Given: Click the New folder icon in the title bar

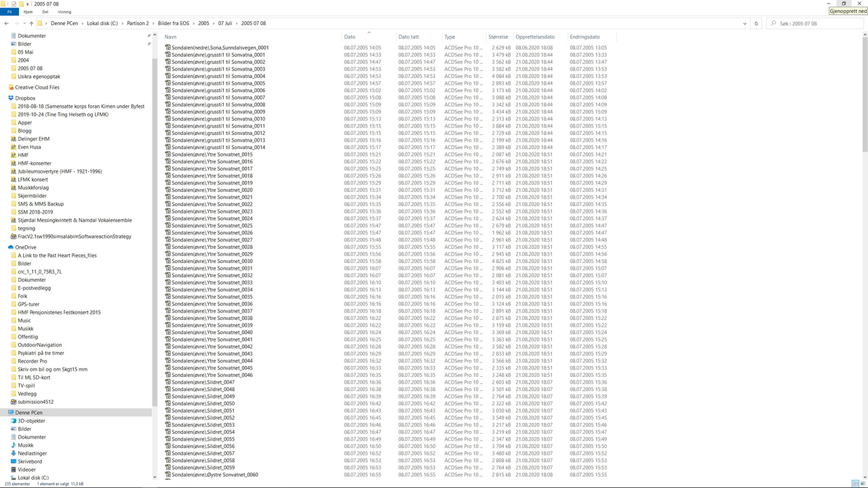Looking at the screenshot, I should click(x=20, y=3).
